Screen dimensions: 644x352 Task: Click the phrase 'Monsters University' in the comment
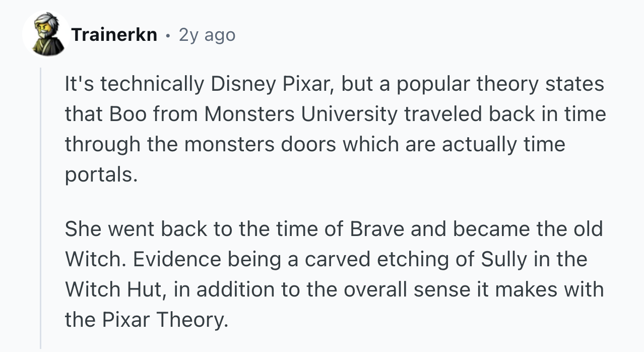300,114
